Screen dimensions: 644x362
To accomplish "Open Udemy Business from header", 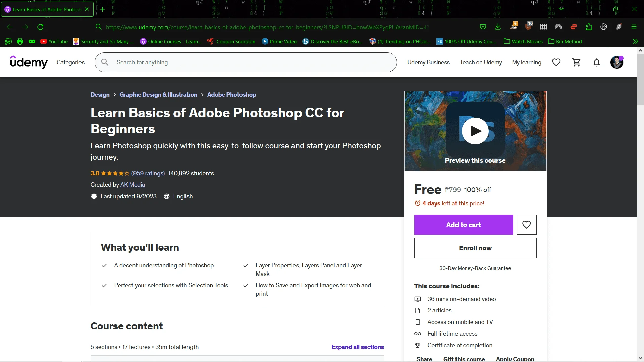I will 428,62.
